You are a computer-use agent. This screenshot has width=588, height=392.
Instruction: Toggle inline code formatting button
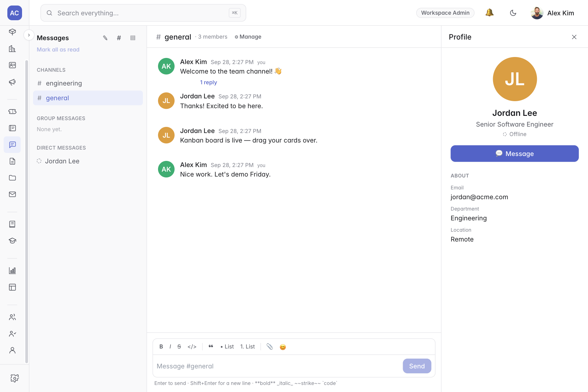pyautogui.click(x=192, y=347)
